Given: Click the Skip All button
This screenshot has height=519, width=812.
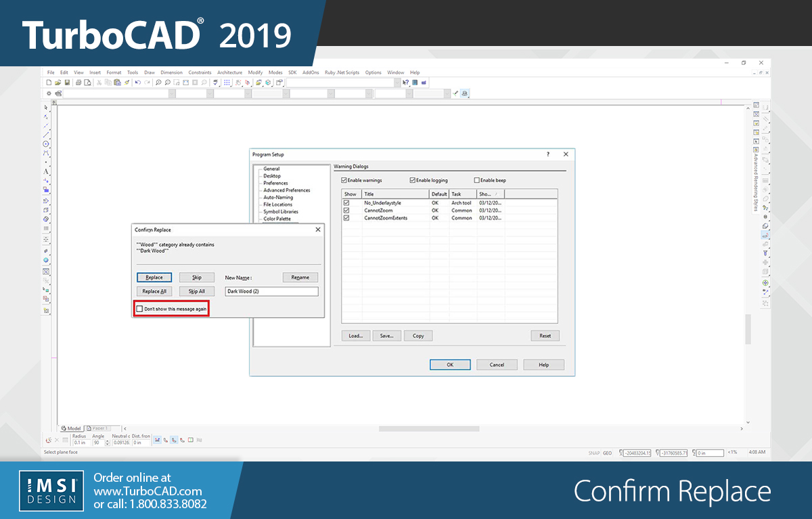Looking at the screenshot, I should pos(197,291).
